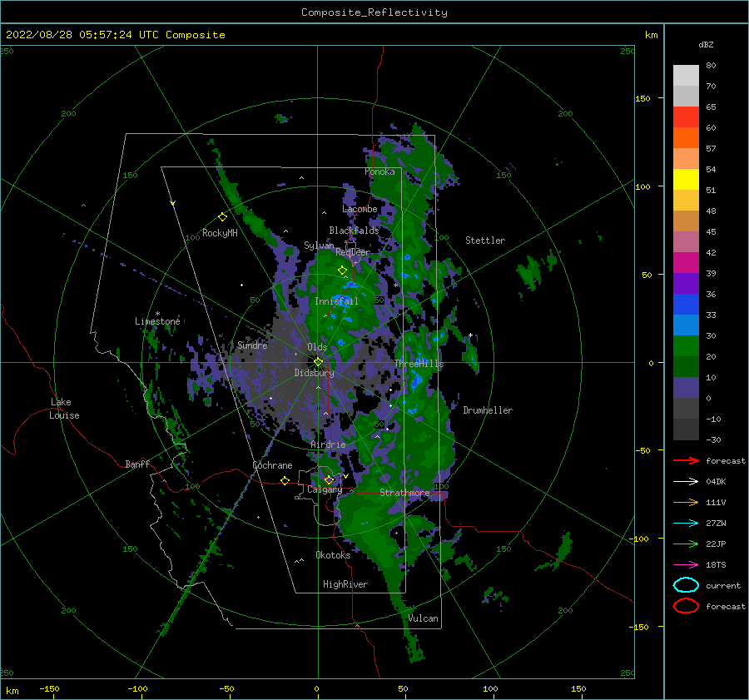Pick the red 60-65 dBZ swatch

click(x=686, y=117)
